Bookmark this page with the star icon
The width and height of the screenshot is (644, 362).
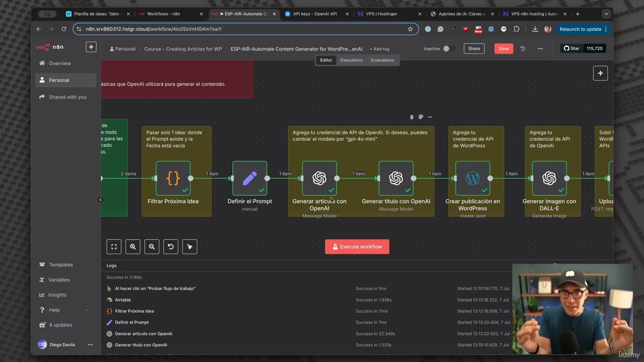pyautogui.click(x=410, y=29)
